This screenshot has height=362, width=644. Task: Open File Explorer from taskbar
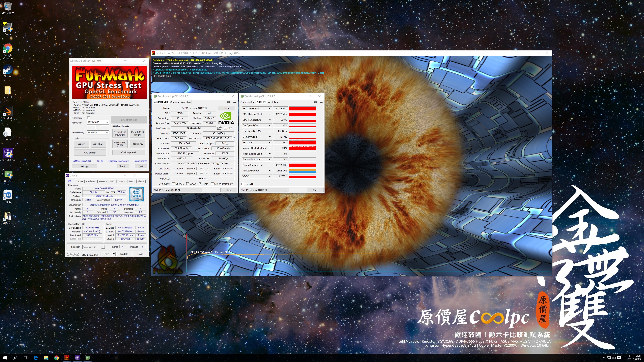46,358
